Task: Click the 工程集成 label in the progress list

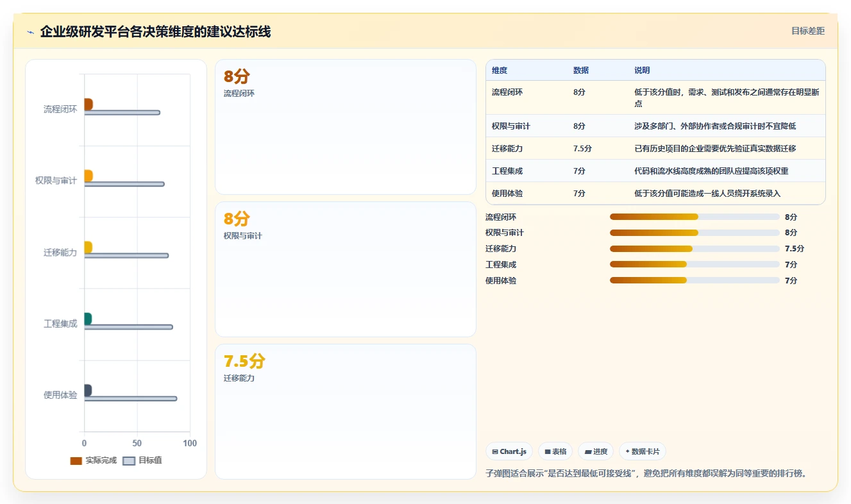Action: (501, 264)
